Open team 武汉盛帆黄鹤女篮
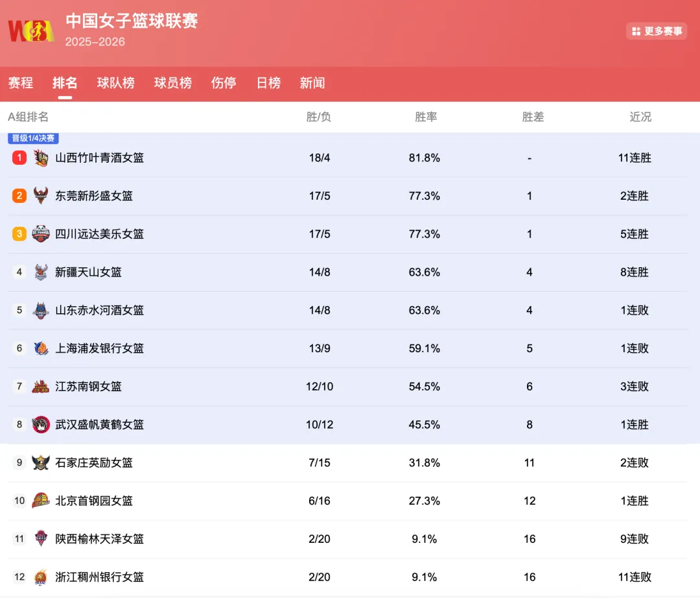Image resolution: width=700 pixels, height=598 pixels. tap(100, 424)
